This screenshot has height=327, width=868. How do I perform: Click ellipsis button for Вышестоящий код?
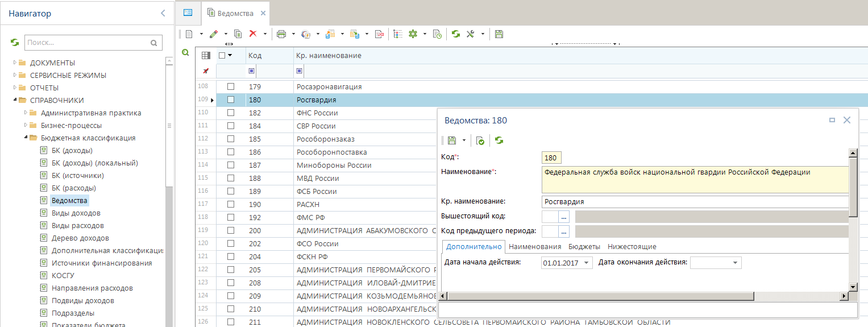564,217
